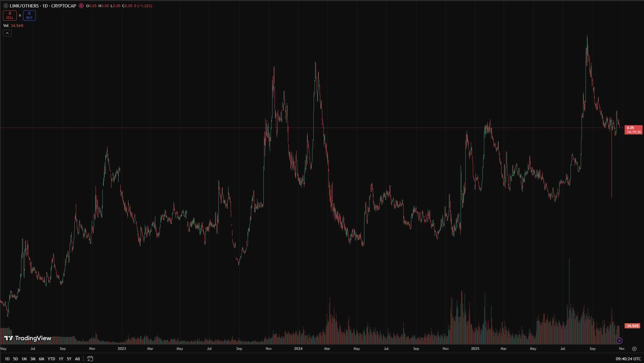
Task: Select the 1Y time range
Action: pos(61,359)
